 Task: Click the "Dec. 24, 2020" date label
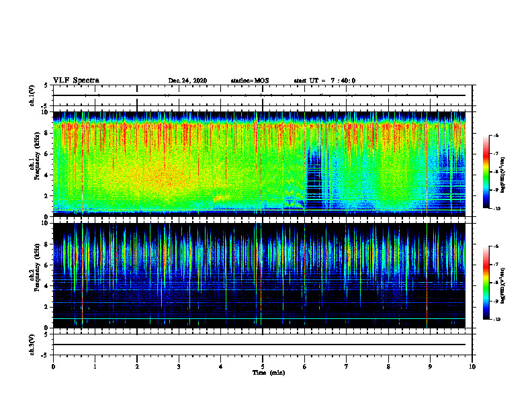click(187, 81)
